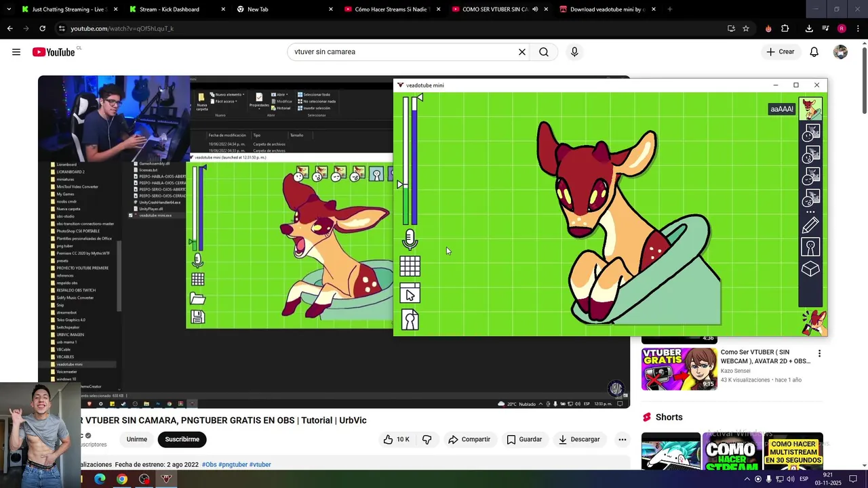Show hidden tray icons chevron
The image size is (868, 488).
coord(747,479)
